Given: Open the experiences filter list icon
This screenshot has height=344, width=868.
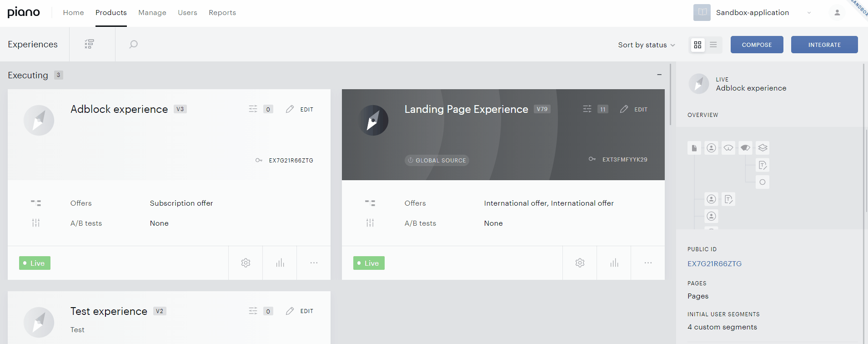Looking at the screenshot, I should click(89, 44).
